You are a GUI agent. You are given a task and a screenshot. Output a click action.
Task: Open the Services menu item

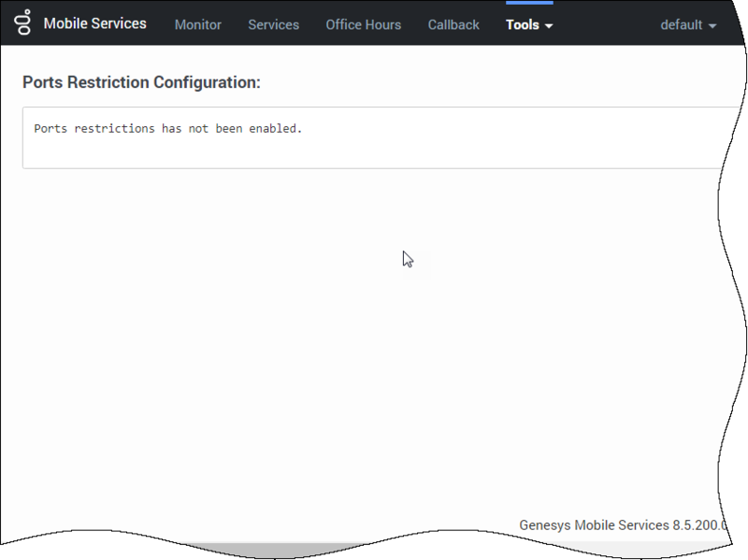click(x=273, y=25)
